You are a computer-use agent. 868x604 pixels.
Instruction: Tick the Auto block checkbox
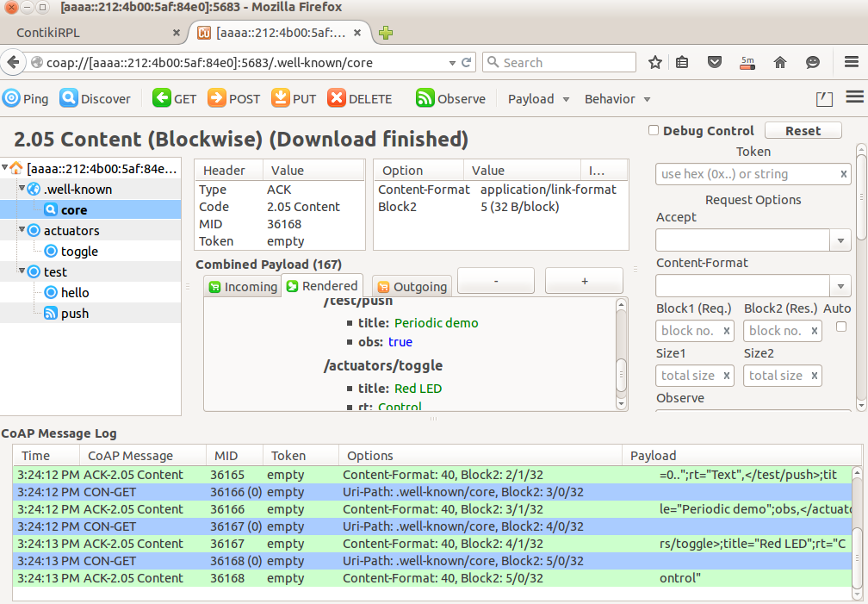(x=840, y=327)
